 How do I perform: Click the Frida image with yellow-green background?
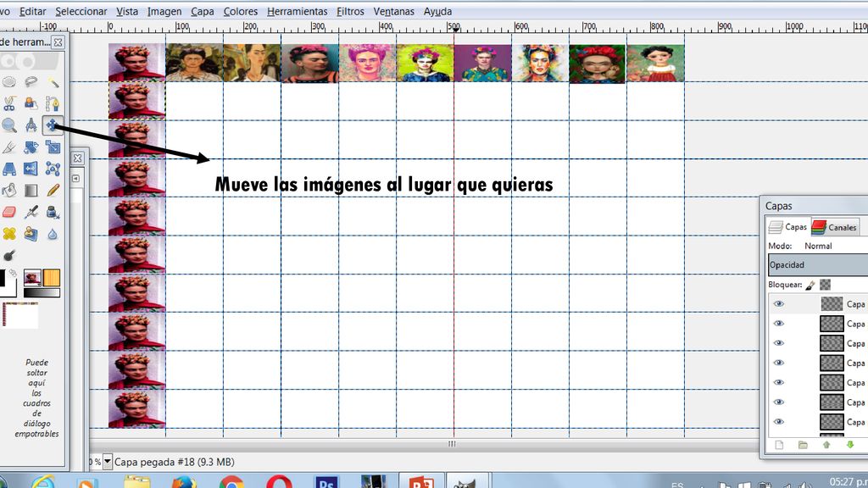tap(425, 63)
